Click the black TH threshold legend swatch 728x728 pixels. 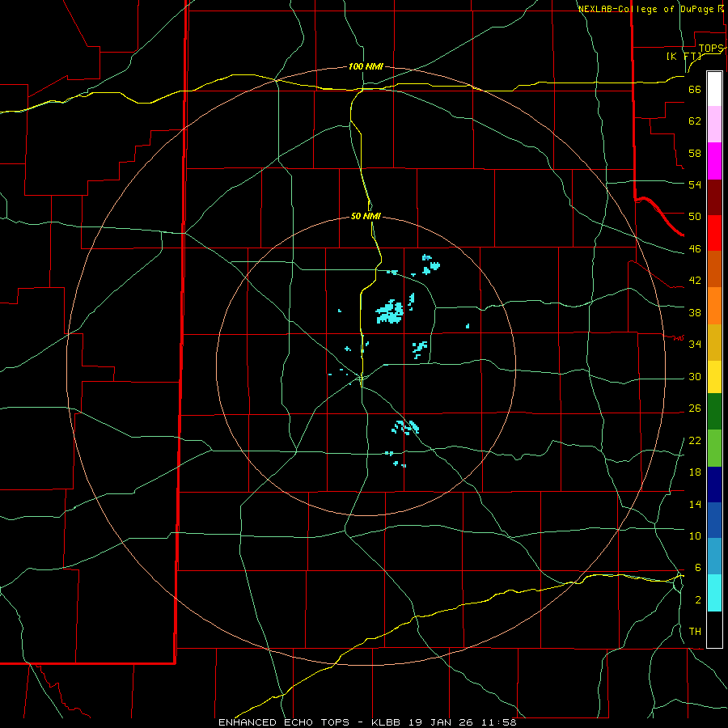tap(714, 629)
